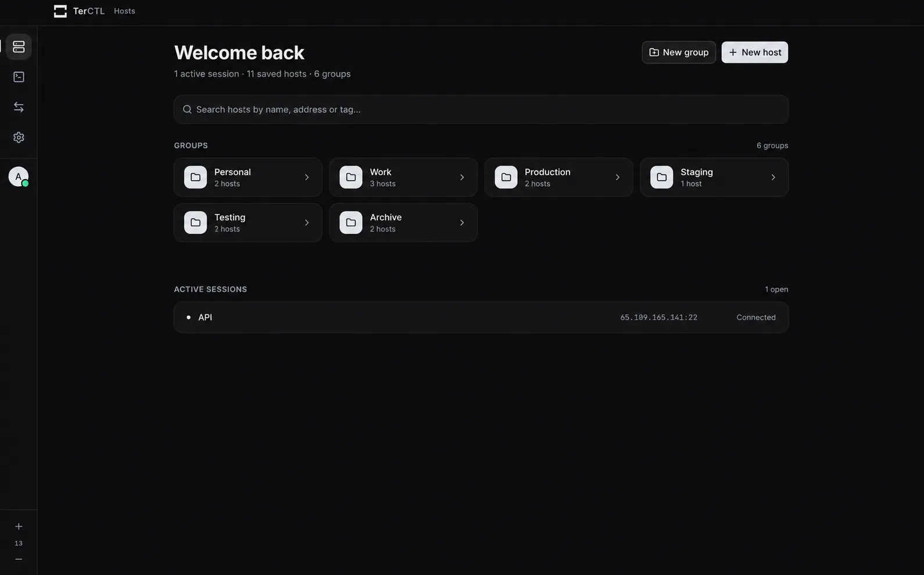Click the '1 host' text under Staging
This screenshot has height=575, width=924.
(x=691, y=184)
